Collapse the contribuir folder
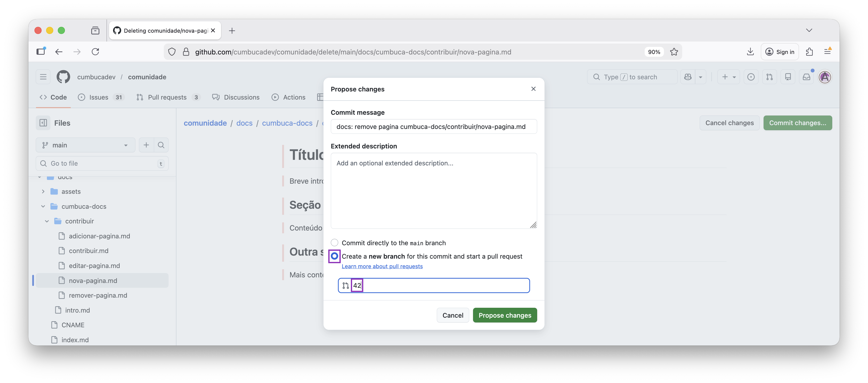This screenshot has width=868, height=383. click(x=47, y=221)
